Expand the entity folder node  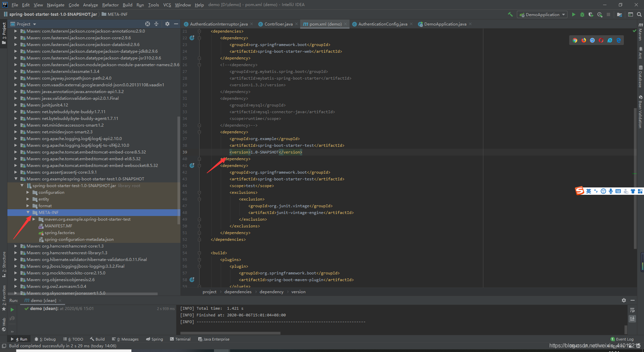click(x=28, y=199)
